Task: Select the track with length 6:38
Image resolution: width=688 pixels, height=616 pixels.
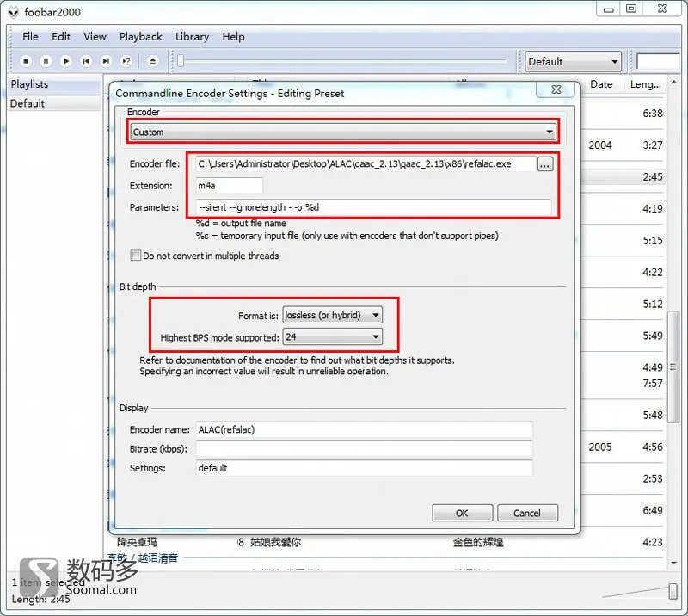Action: 653,114
